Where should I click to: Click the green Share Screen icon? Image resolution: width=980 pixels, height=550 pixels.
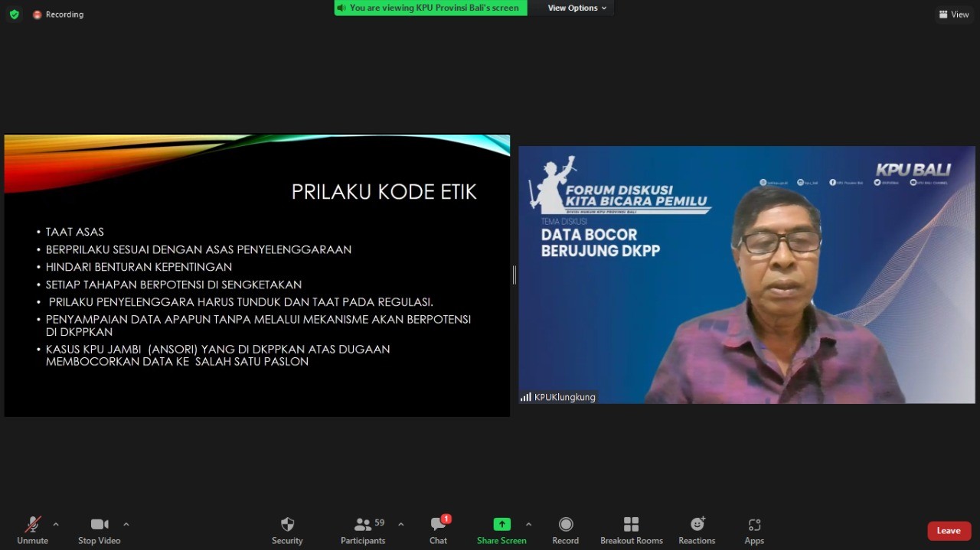point(501,524)
